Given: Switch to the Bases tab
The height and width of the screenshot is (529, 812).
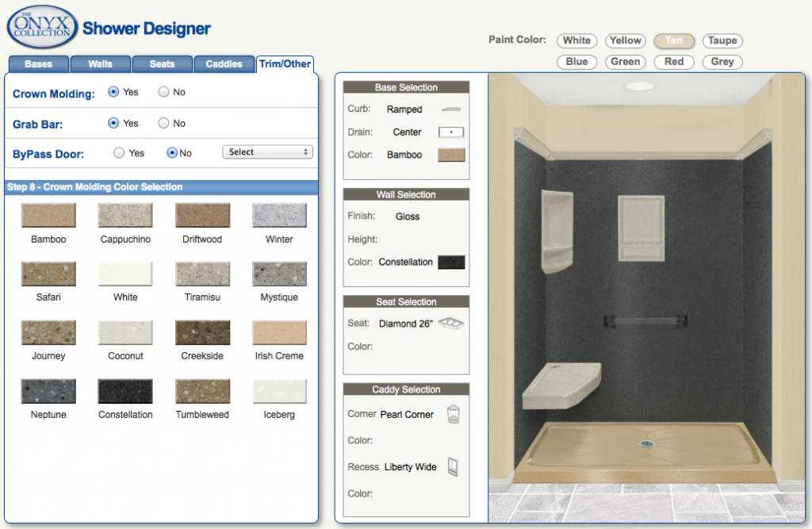Looking at the screenshot, I should (38, 64).
